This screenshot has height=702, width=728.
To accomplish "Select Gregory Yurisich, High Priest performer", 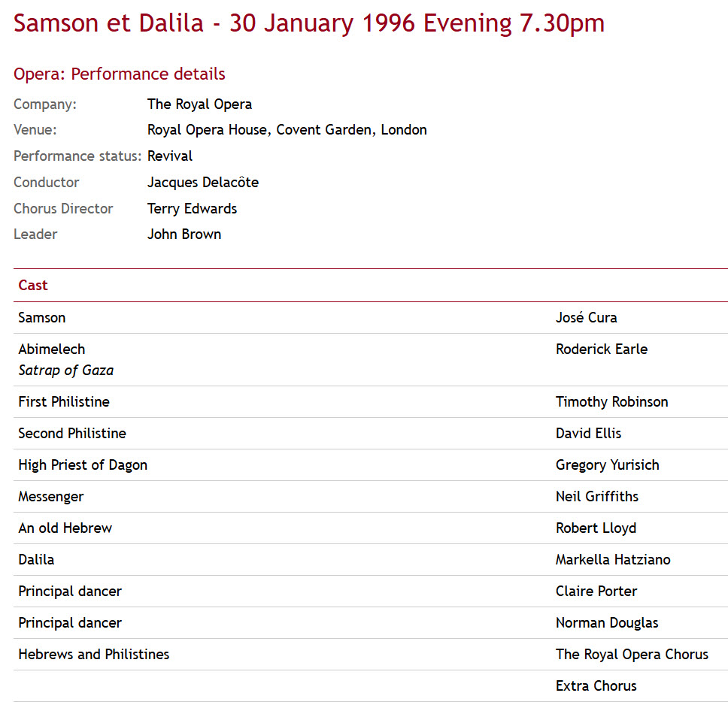I will (607, 465).
